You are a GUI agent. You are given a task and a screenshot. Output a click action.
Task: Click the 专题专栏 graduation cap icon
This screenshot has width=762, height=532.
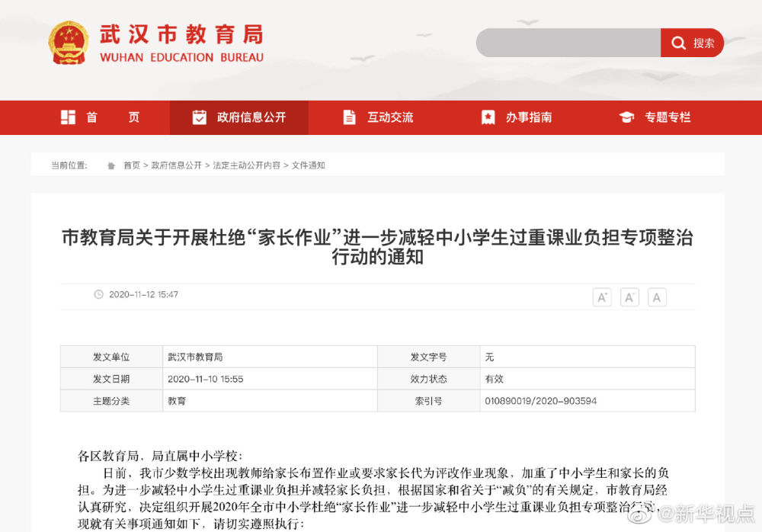626,117
